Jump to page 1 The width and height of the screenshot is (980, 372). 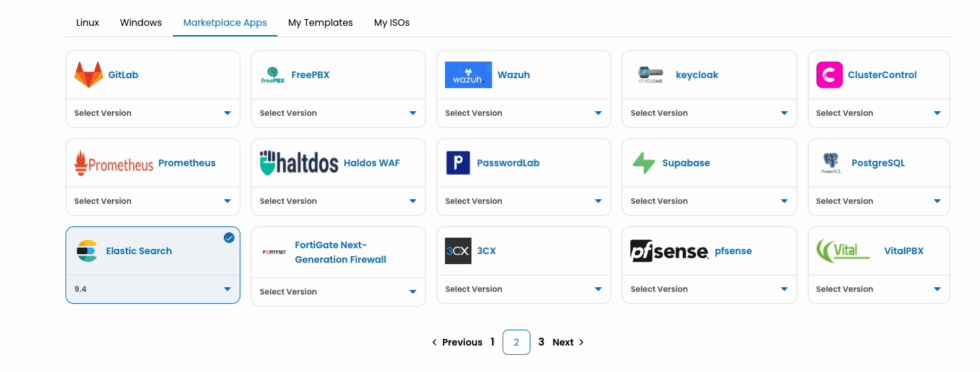(493, 342)
